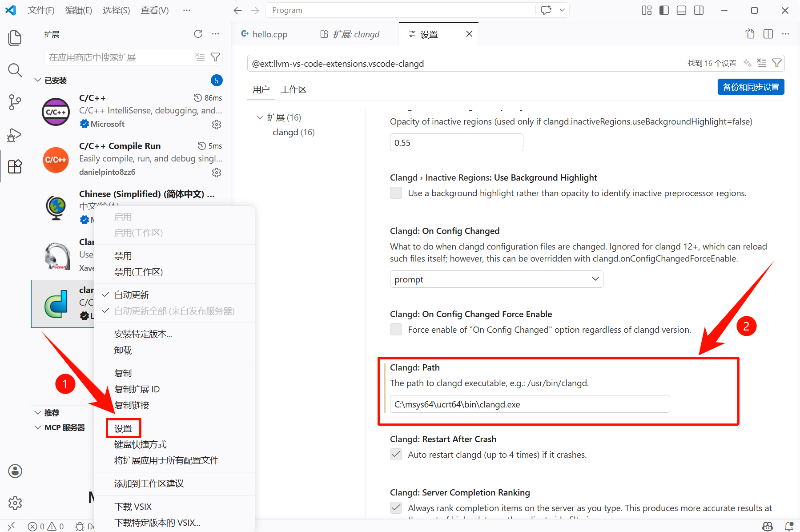Open editor more actions menu

pos(786,34)
